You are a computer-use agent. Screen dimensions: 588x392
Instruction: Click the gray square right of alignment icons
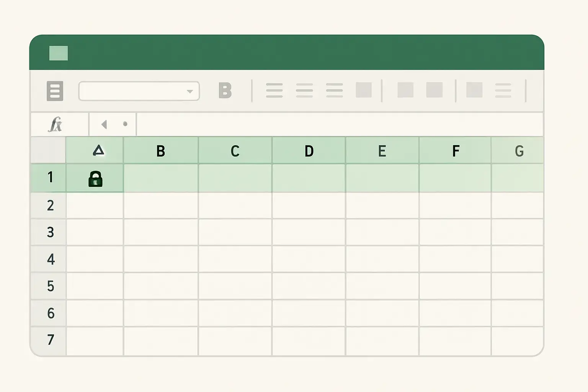(x=364, y=90)
